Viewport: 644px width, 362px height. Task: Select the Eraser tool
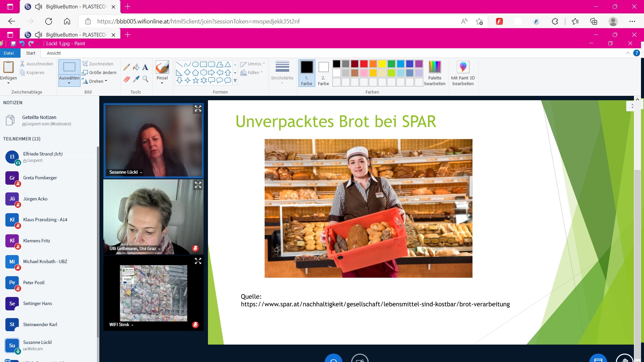point(126,79)
